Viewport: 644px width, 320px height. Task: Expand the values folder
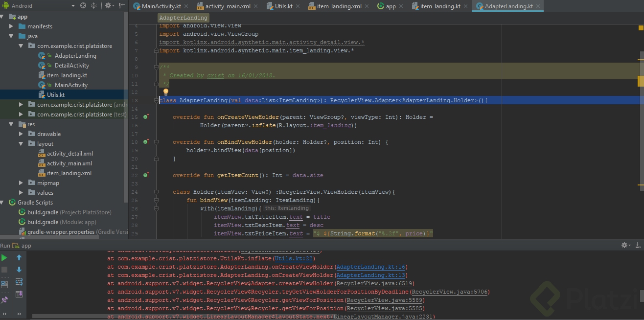[x=21, y=193]
